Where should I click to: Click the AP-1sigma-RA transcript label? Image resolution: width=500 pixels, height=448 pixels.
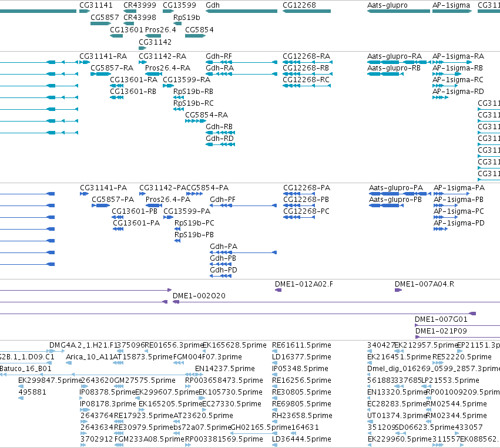[458, 56]
